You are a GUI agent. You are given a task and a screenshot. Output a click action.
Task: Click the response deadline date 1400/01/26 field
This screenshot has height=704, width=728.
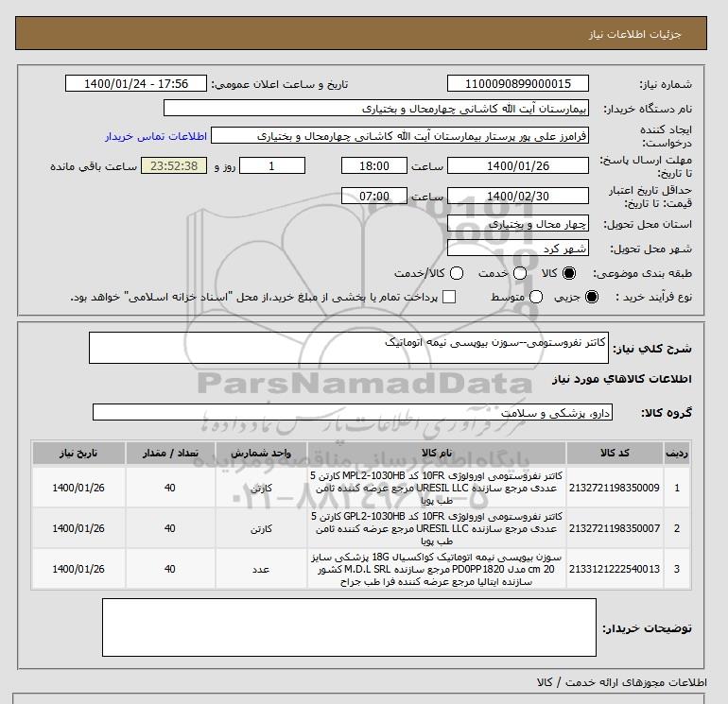[518, 165]
